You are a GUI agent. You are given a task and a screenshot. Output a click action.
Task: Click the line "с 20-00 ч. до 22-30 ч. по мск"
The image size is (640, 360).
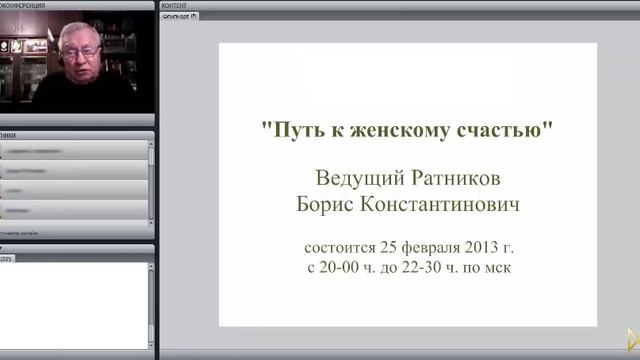(409, 267)
